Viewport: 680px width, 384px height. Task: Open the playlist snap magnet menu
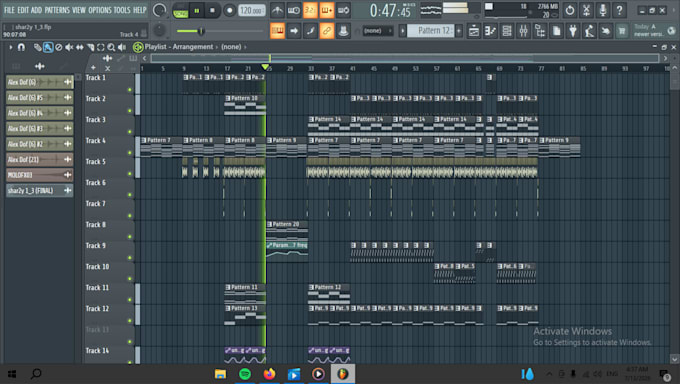click(x=21, y=47)
